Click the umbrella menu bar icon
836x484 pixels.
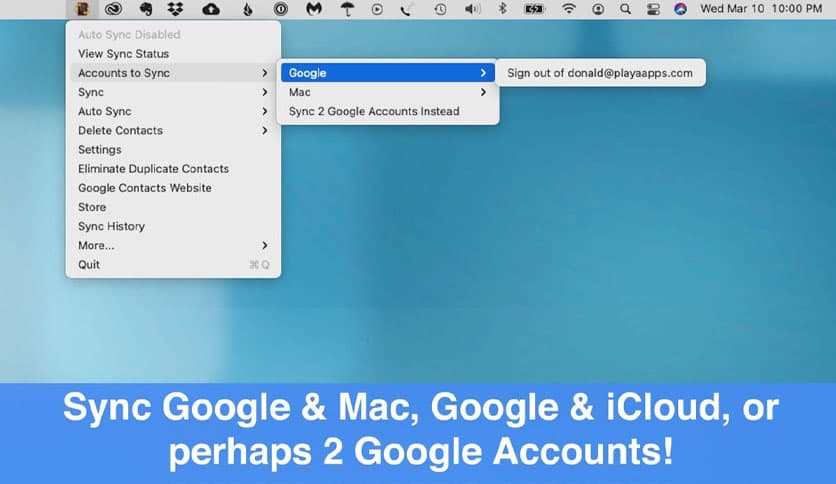coord(347,9)
